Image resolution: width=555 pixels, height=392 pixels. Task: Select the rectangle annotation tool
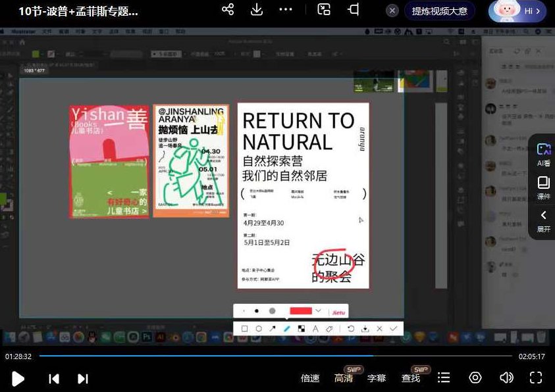244,328
